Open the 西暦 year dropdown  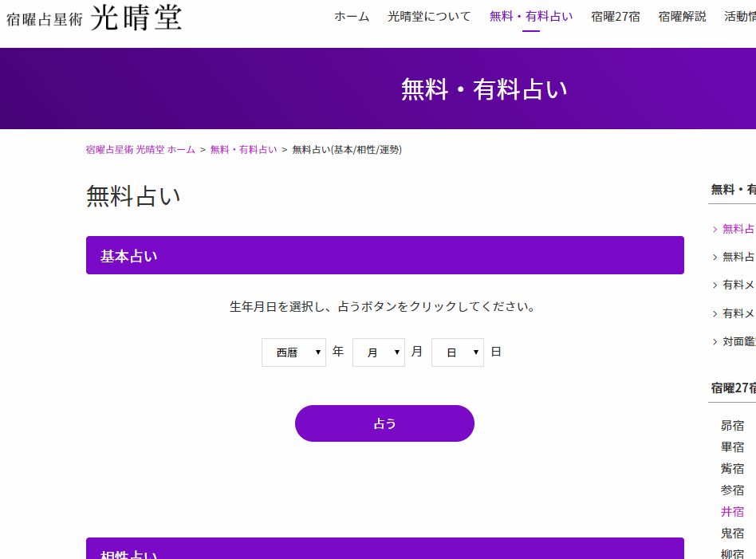(x=293, y=352)
